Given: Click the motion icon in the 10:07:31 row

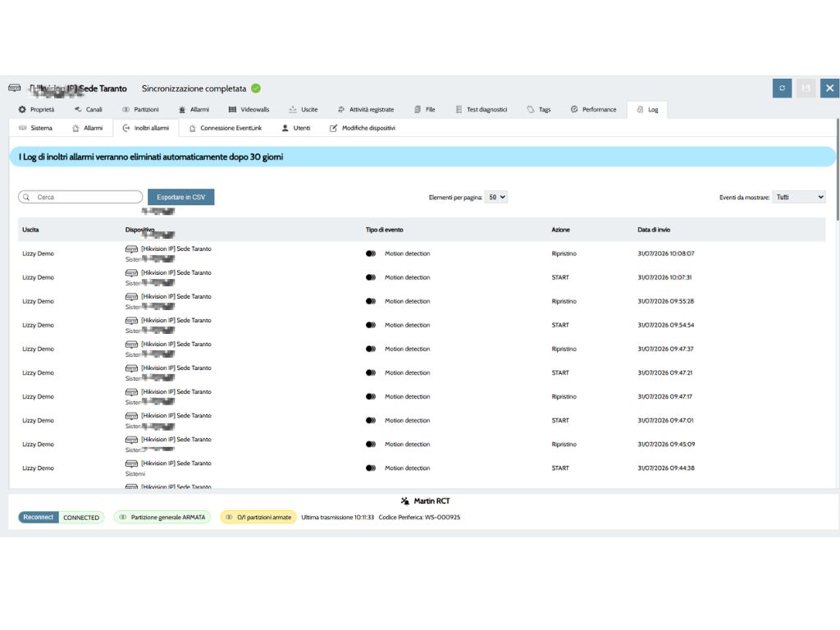Looking at the screenshot, I should [x=371, y=277].
